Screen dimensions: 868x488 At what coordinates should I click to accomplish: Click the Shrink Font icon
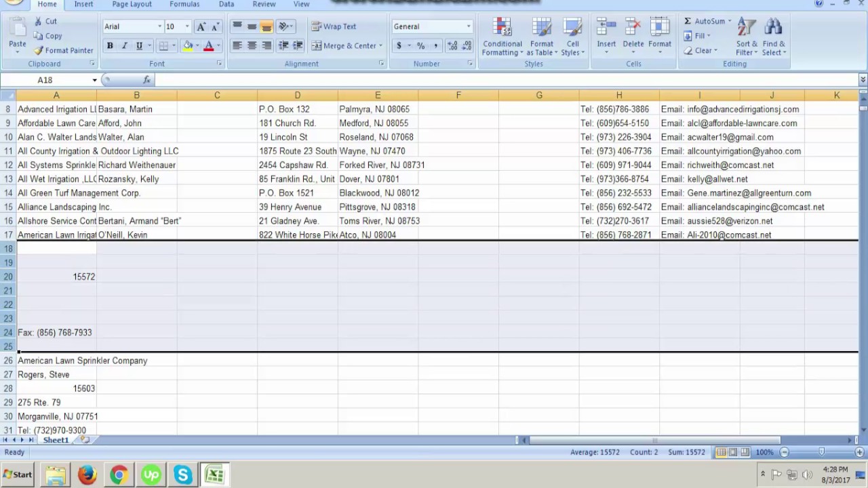[215, 26]
